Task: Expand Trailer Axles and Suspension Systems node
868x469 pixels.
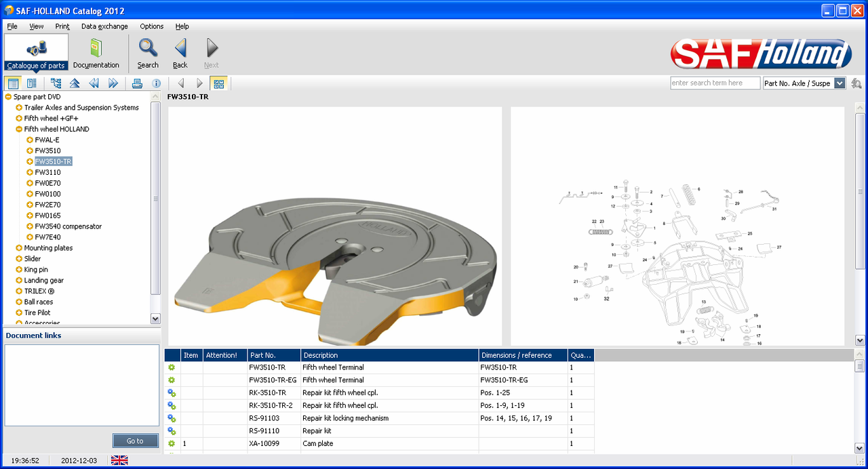Action: [x=19, y=108]
